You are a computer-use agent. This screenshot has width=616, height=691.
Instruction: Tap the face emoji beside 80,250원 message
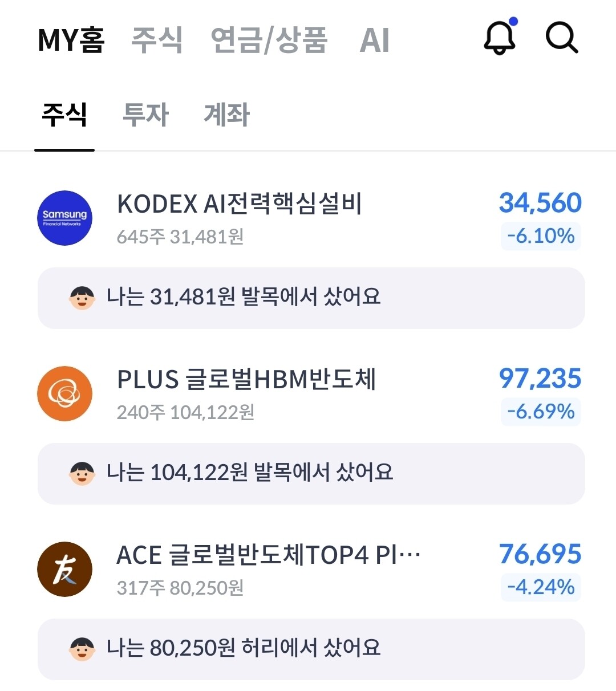[82, 649]
